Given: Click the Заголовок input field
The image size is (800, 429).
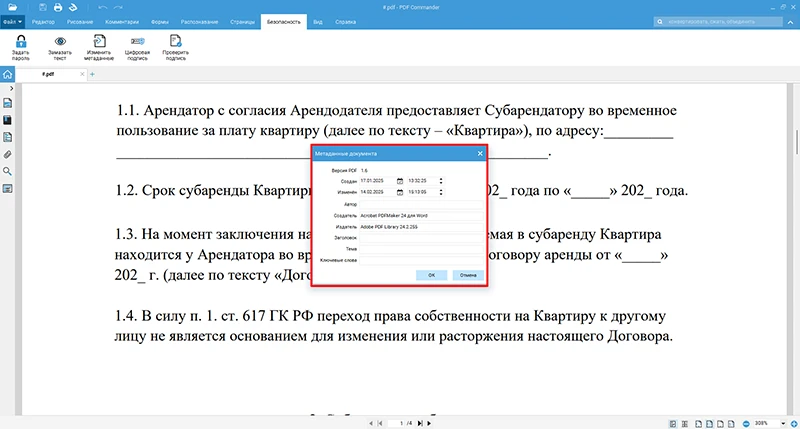Looking at the screenshot, I should pos(421,238).
